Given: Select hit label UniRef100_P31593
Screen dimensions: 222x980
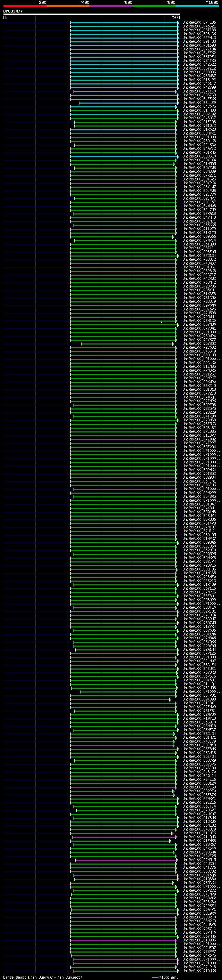Looking at the screenshot, I should click(x=199, y=45).
